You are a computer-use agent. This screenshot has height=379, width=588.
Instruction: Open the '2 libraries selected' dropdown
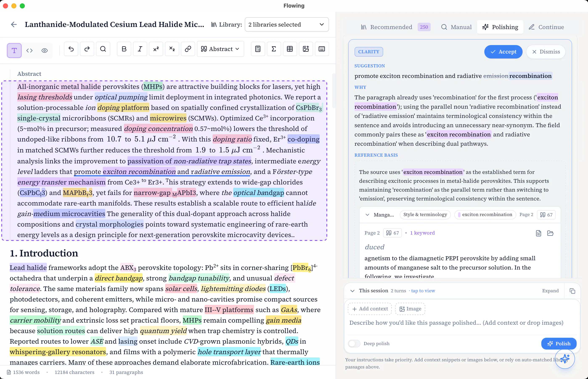tap(287, 24)
